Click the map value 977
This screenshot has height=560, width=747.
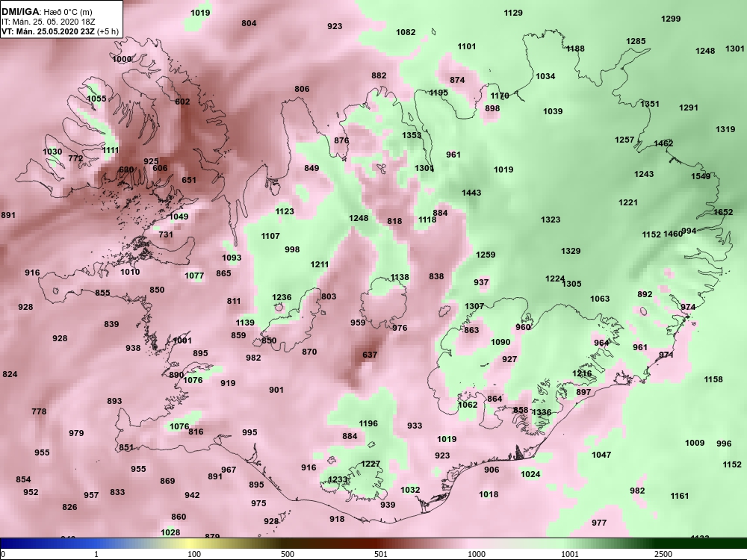pyautogui.click(x=599, y=523)
